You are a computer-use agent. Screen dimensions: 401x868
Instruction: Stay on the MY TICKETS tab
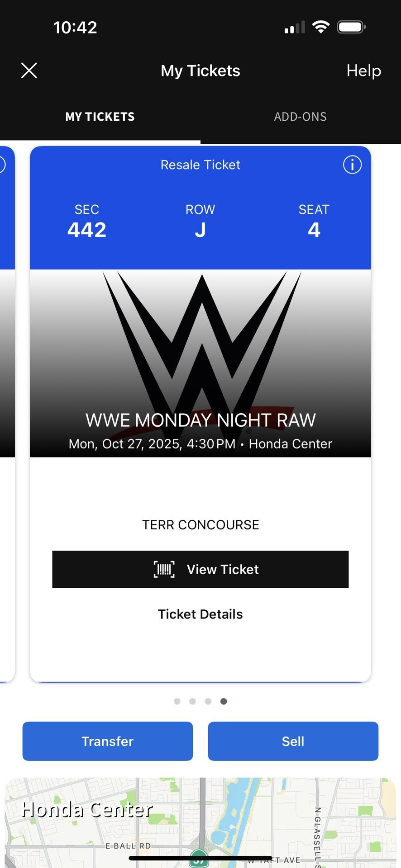tap(100, 117)
